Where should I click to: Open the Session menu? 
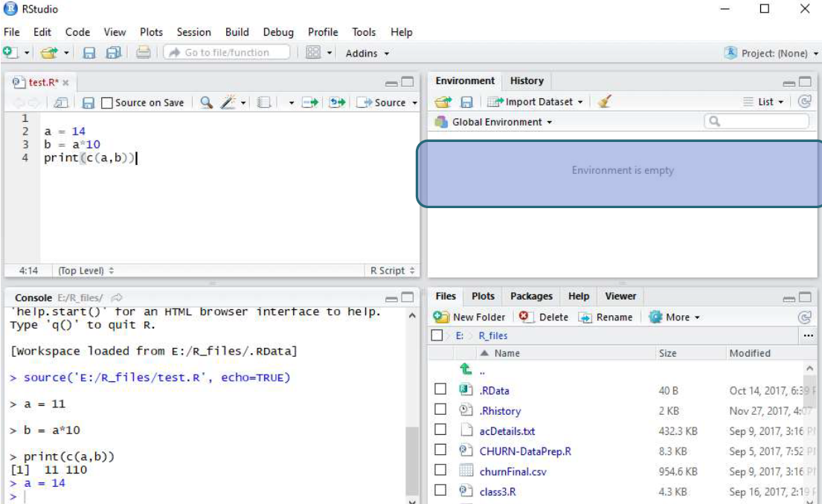(193, 32)
